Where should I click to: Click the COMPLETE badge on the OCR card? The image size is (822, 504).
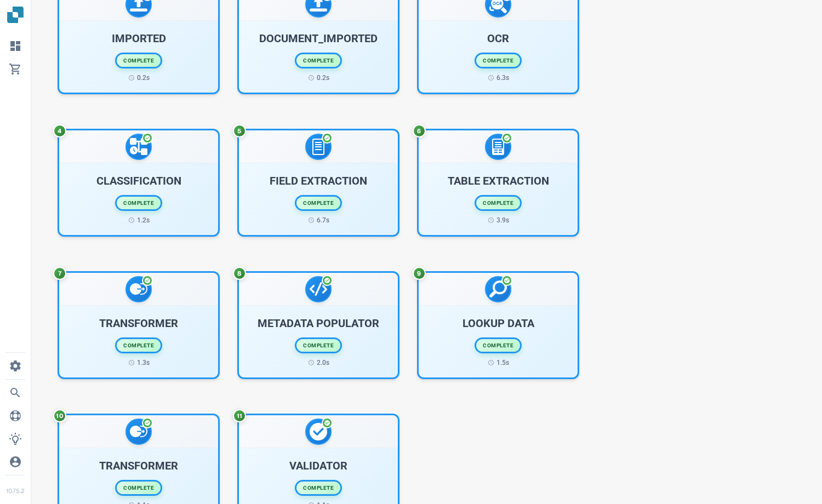point(498,61)
